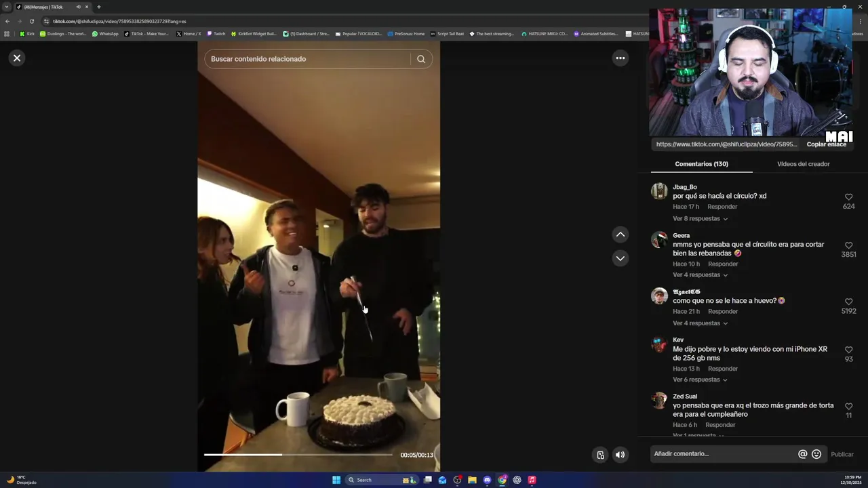Click the search magnifier icon in the video

click(421, 59)
